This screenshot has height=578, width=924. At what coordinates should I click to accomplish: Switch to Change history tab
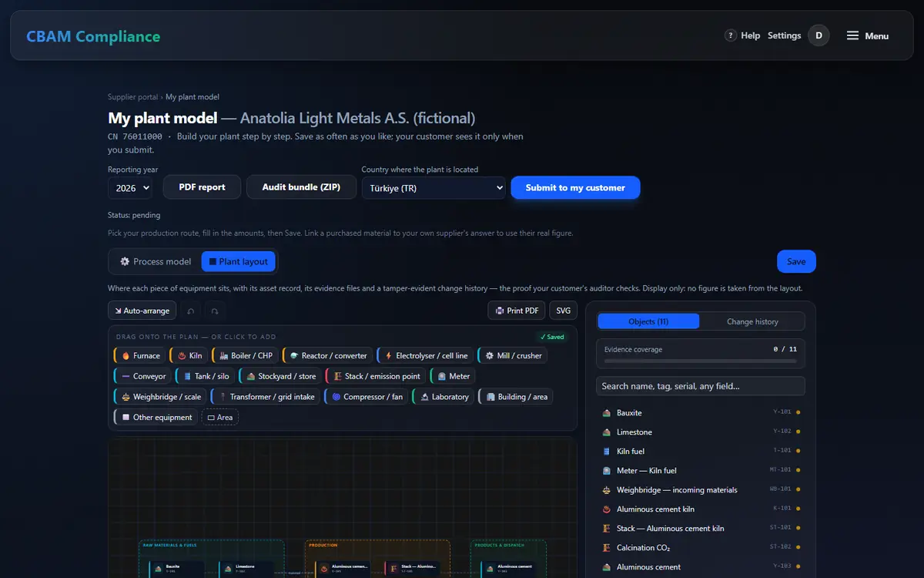pyautogui.click(x=752, y=321)
